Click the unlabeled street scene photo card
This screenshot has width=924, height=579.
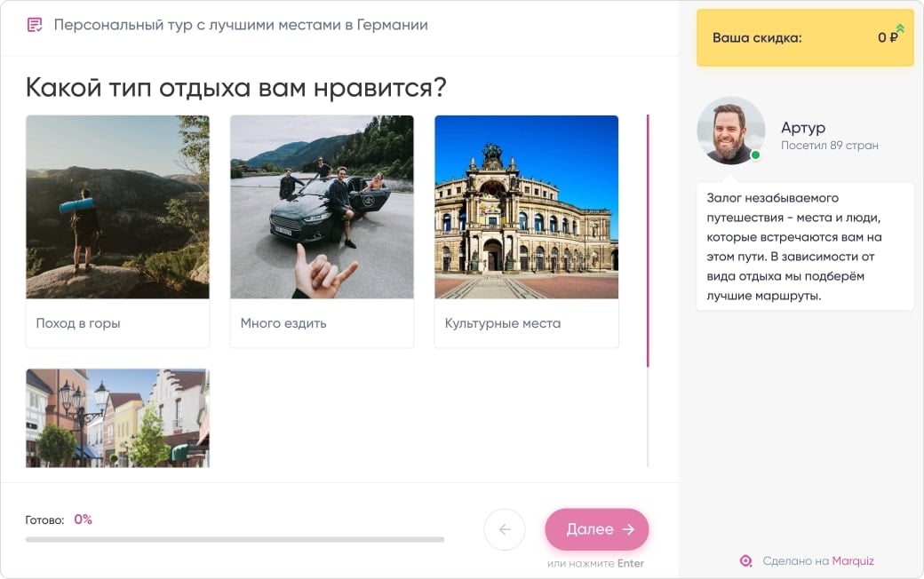click(117, 416)
